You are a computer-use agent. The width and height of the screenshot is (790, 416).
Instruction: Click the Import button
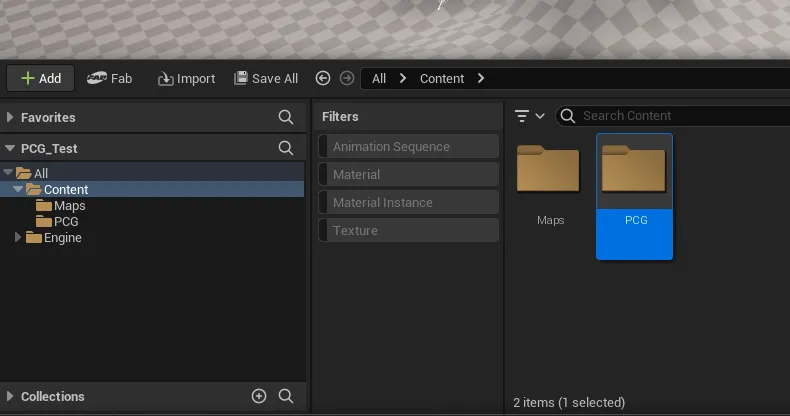coord(186,79)
